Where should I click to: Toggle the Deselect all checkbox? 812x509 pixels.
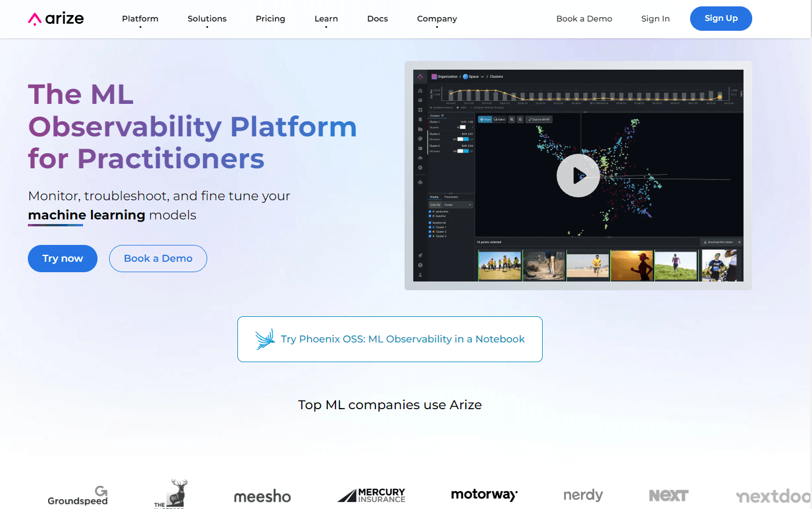tap(430, 222)
